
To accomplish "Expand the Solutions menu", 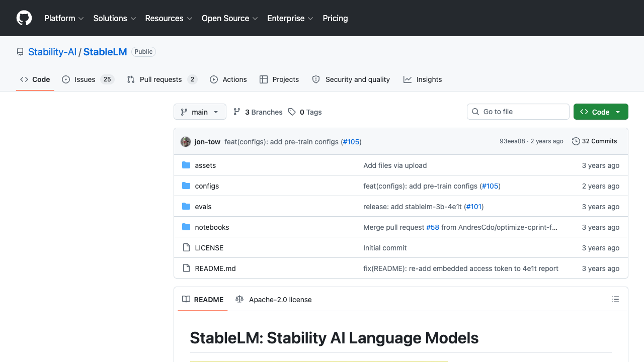I will click(x=115, y=18).
